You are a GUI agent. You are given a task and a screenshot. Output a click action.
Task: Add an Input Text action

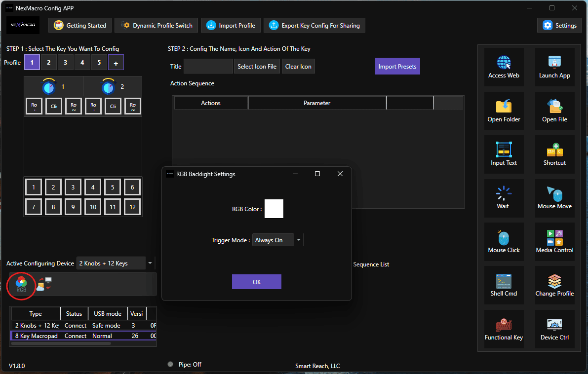pos(504,154)
